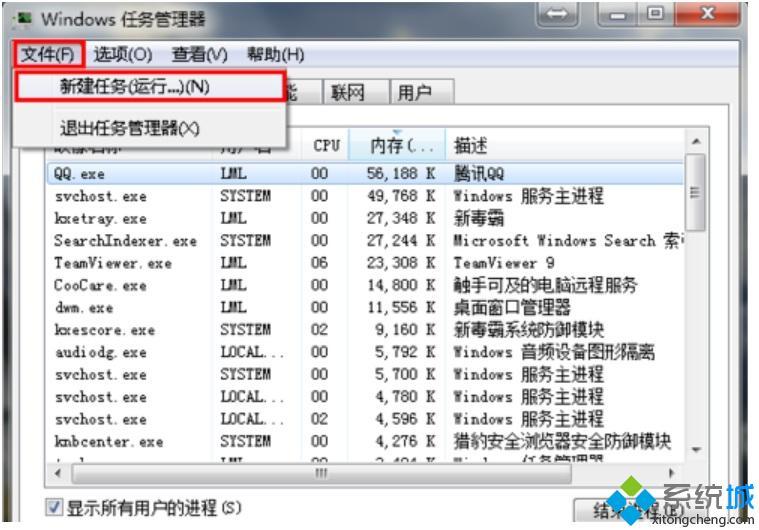
Task: Sort by the 描述 column header
Action: 564,145
